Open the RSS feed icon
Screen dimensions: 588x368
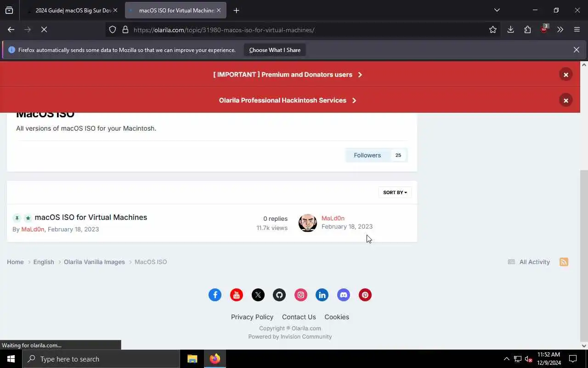point(564,262)
